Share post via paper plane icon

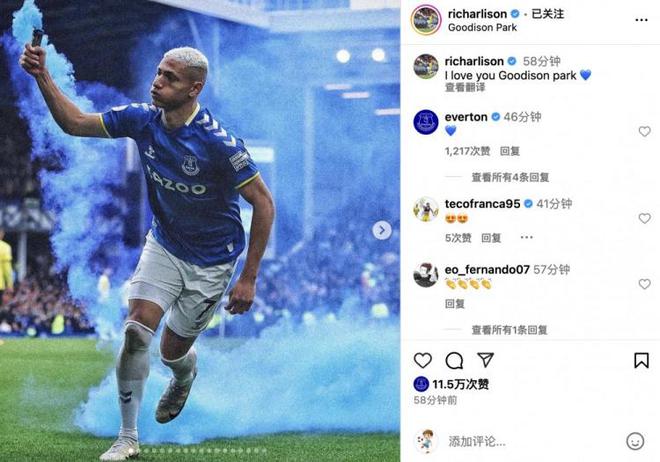click(485, 360)
